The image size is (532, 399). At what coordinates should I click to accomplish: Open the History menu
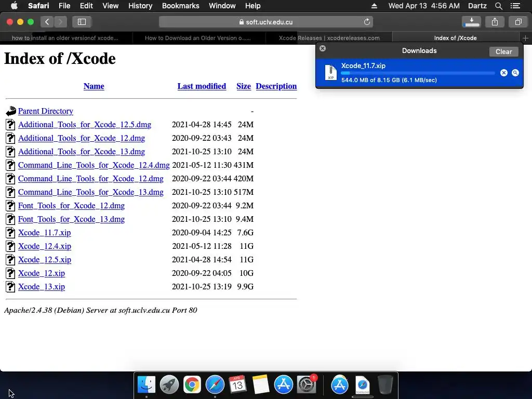point(140,6)
